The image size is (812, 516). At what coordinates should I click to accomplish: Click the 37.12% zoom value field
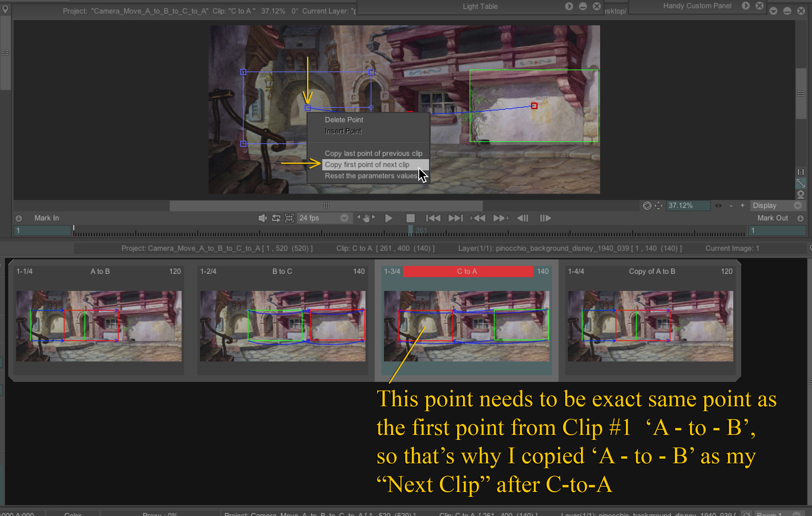688,206
